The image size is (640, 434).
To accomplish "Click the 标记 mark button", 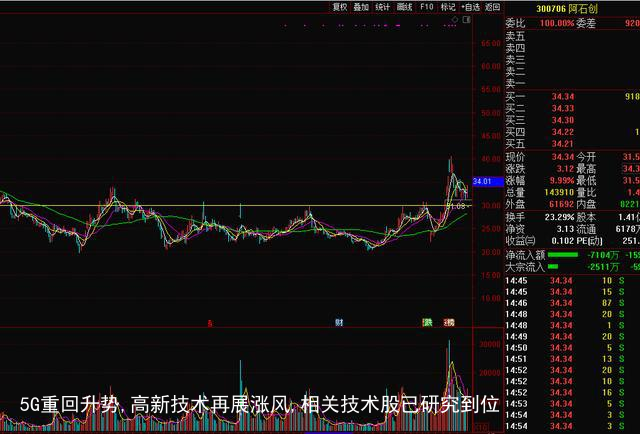I will (448, 7).
